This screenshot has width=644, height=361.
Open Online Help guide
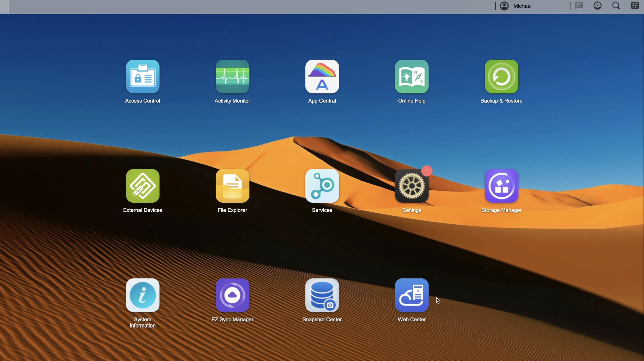[412, 77]
